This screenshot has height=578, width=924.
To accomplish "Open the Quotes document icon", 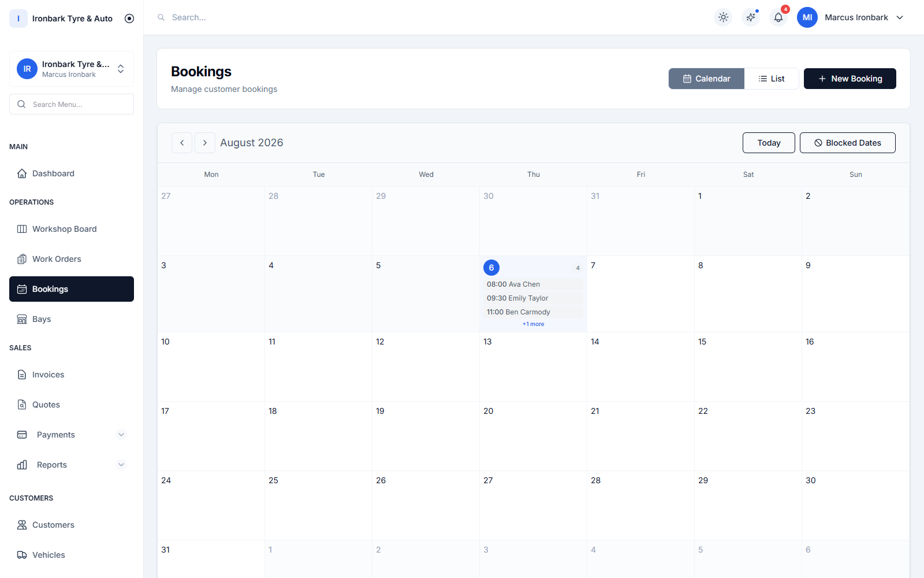I will (x=22, y=405).
